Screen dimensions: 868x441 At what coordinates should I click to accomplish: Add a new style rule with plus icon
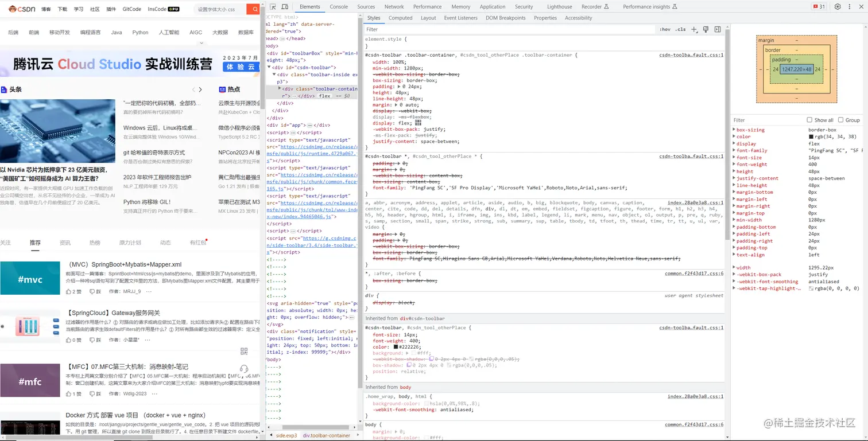point(694,29)
